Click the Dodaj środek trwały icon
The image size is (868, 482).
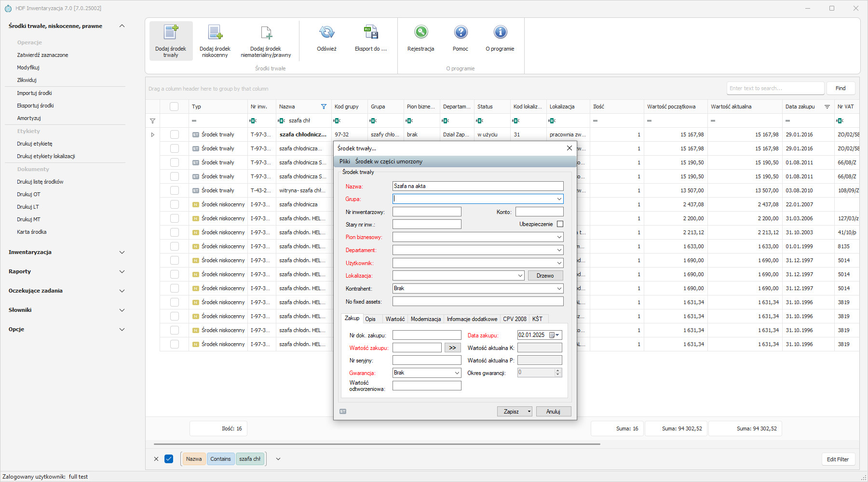[171, 33]
